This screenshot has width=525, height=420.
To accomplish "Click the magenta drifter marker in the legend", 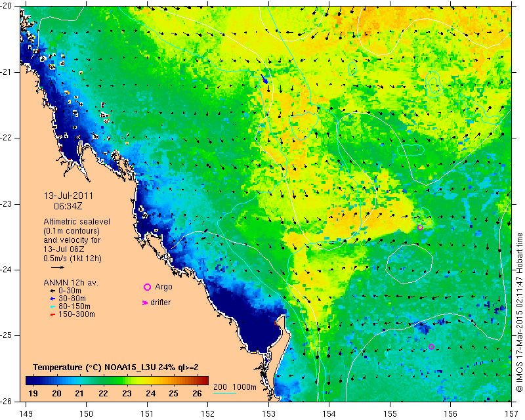I will pyautogui.click(x=145, y=303).
